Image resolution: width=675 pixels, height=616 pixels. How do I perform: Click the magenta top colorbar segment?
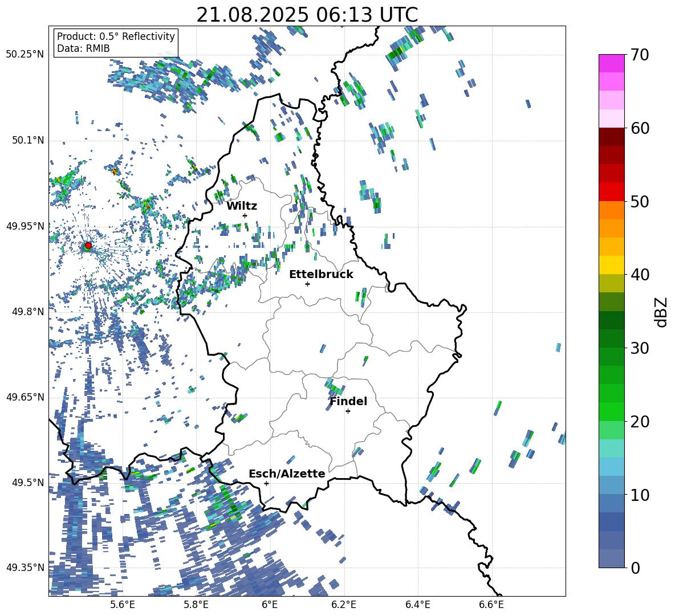[611, 63]
